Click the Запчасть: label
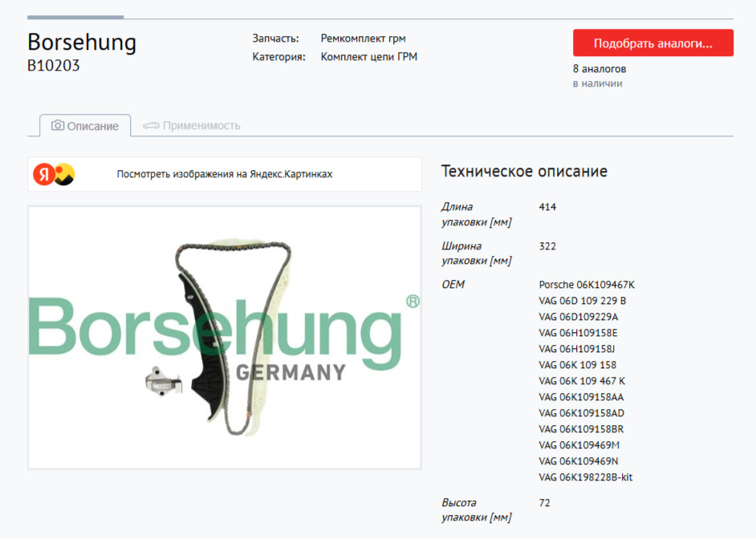The height and width of the screenshot is (539, 756). (x=276, y=38)
